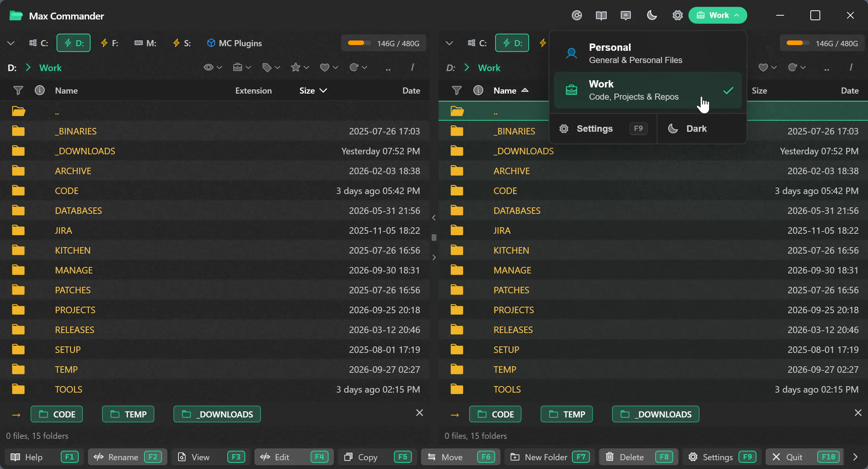Click the left panel info icon
Screen dimensions: 868x469
[x=40, y=91]
